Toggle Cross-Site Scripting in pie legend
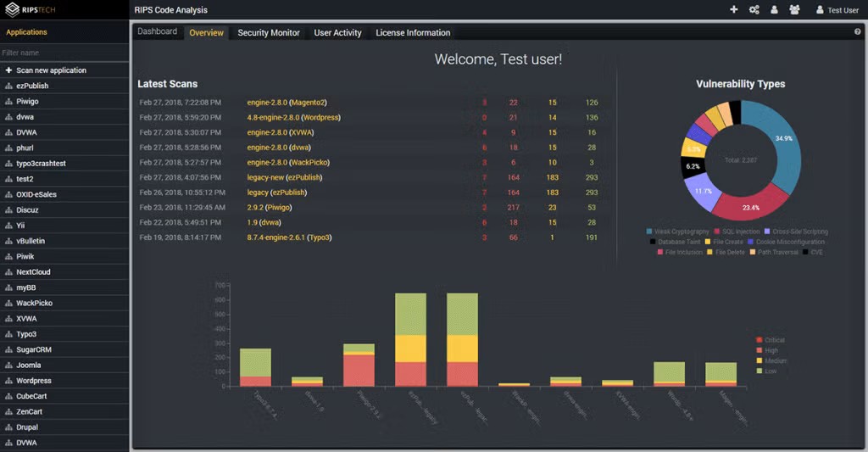This screenshot has width=868, height=452. (796, 232)
